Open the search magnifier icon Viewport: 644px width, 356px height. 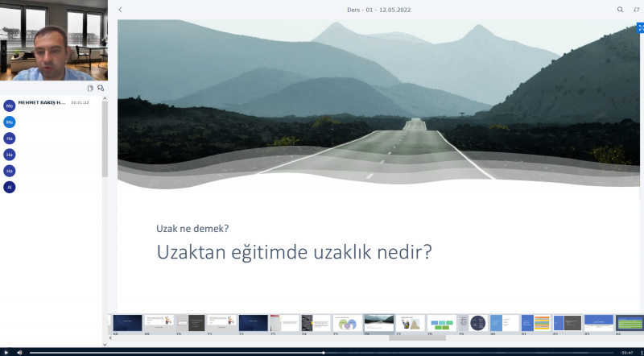[620, 10]
